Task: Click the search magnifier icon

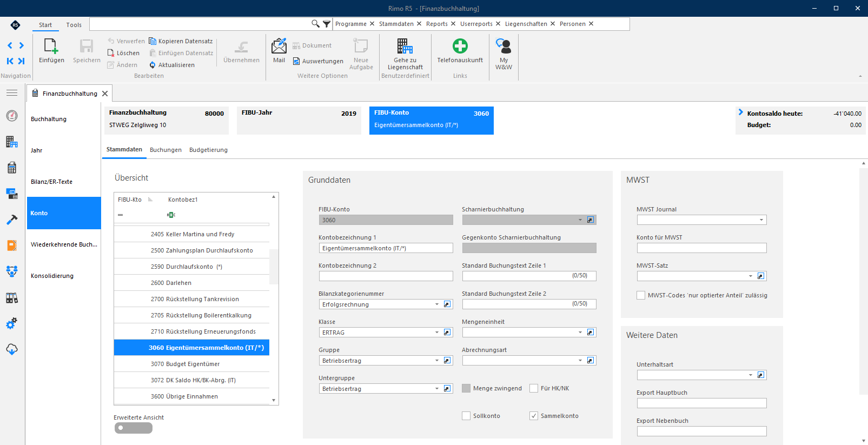Action: pyautogui.click(x=315, y=24)
